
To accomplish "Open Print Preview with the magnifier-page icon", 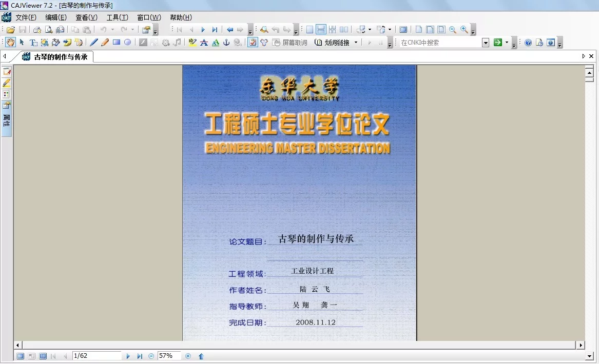I will (x=49, y=30).
